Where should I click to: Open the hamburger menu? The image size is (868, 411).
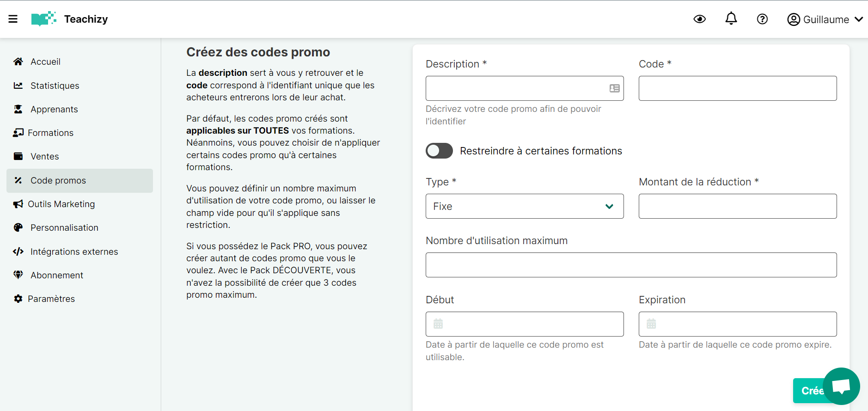pos(13,18)
